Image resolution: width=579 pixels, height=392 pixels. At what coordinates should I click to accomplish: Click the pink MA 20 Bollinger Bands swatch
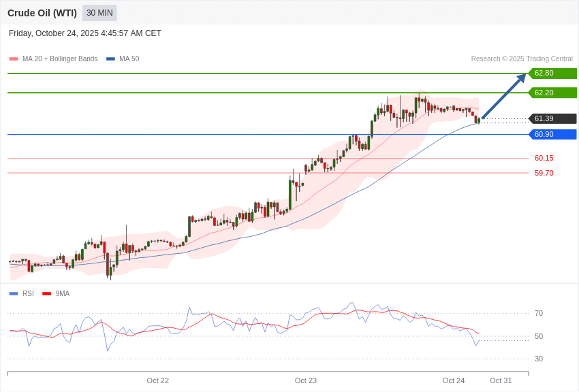(x=14, y=59)
